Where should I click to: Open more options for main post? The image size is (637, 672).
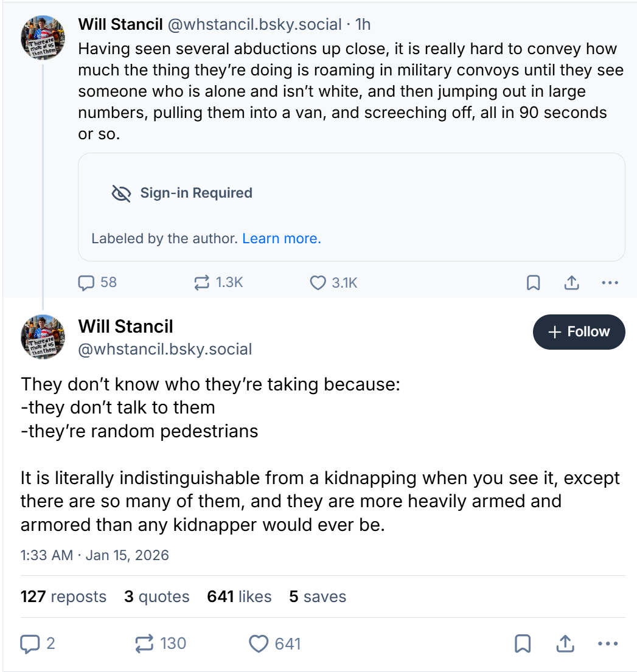tap(607, 643)
